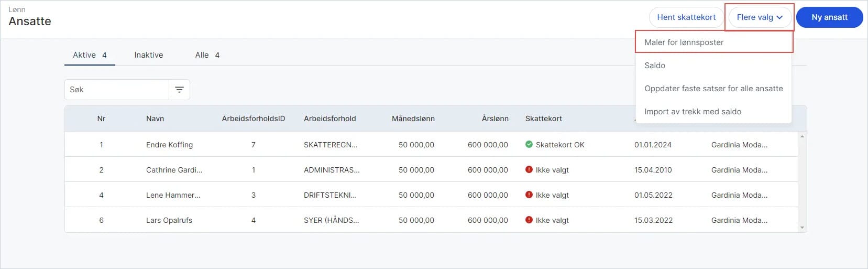The image size is (868, 269).
Task: Click the Ny ansatt button
Action: coord(829,17)
